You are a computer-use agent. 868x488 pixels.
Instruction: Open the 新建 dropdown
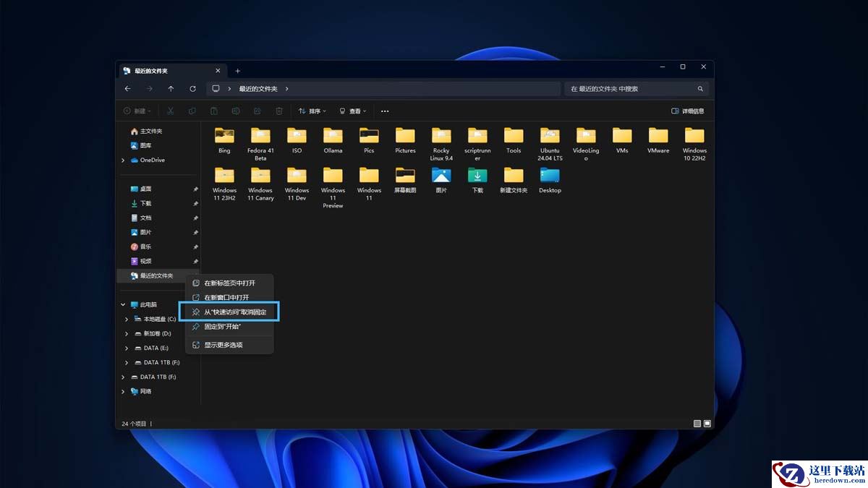click(137, 111)
